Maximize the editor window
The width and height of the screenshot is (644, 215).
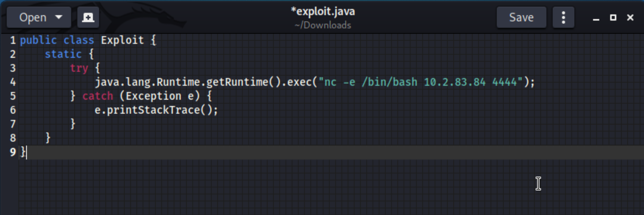613,18
